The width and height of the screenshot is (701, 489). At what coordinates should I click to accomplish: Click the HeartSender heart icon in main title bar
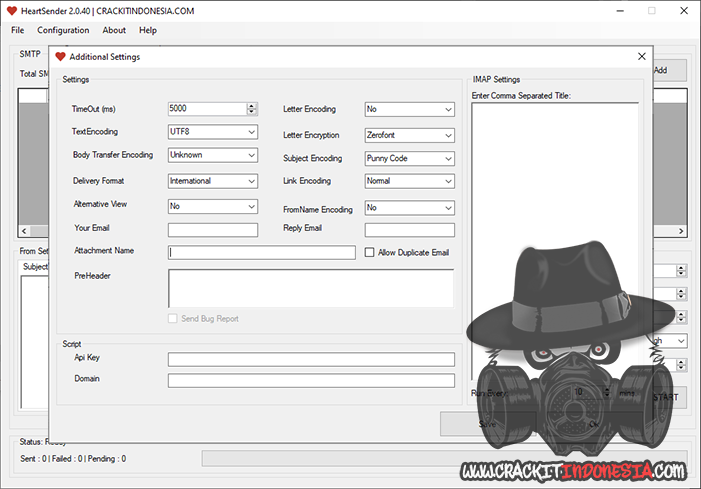[x=12, y=11]
